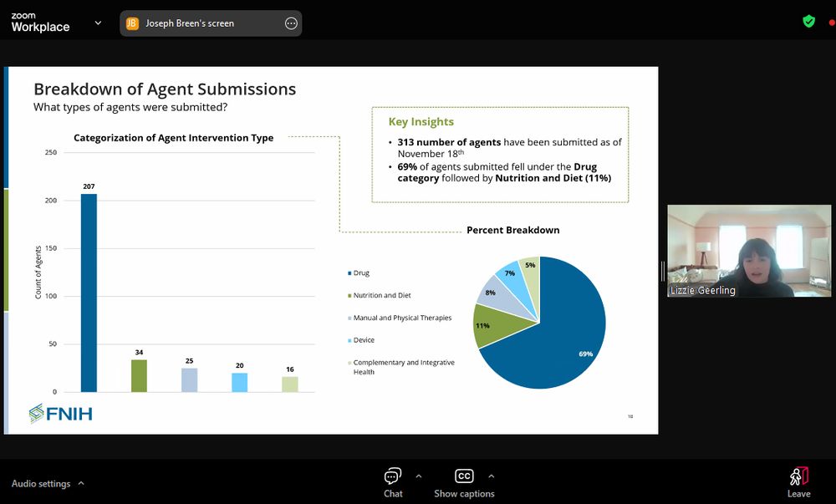Click the CC Show captions icon
The width and height of the screenshot is (836, 504).
(x=464, y=476)
